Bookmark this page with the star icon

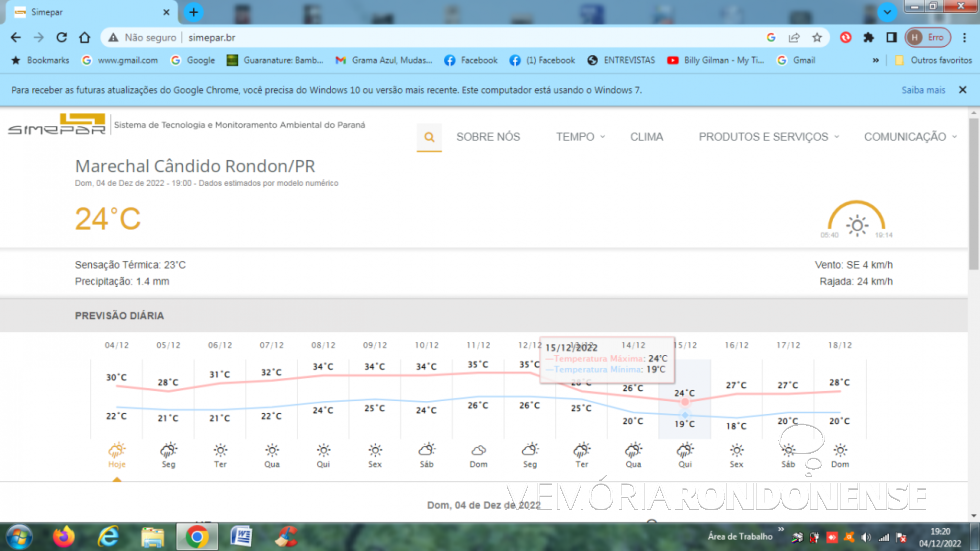pos(817,37)
